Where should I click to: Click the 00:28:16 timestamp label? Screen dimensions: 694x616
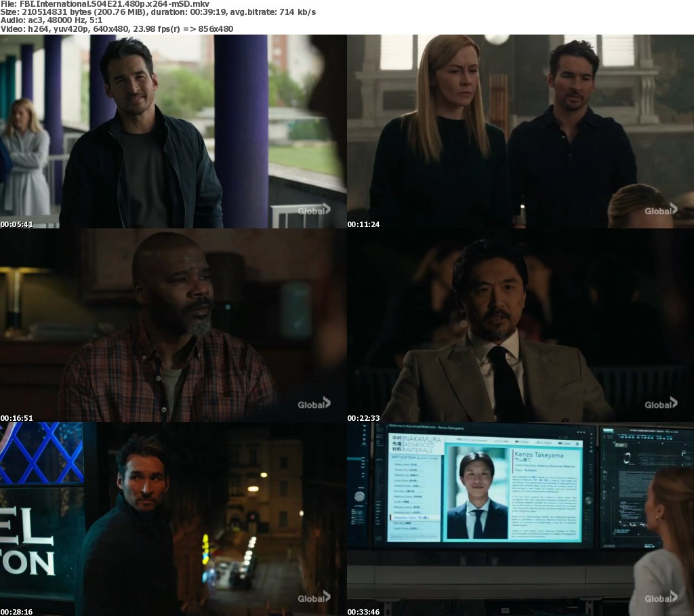(x=16, y=612)
